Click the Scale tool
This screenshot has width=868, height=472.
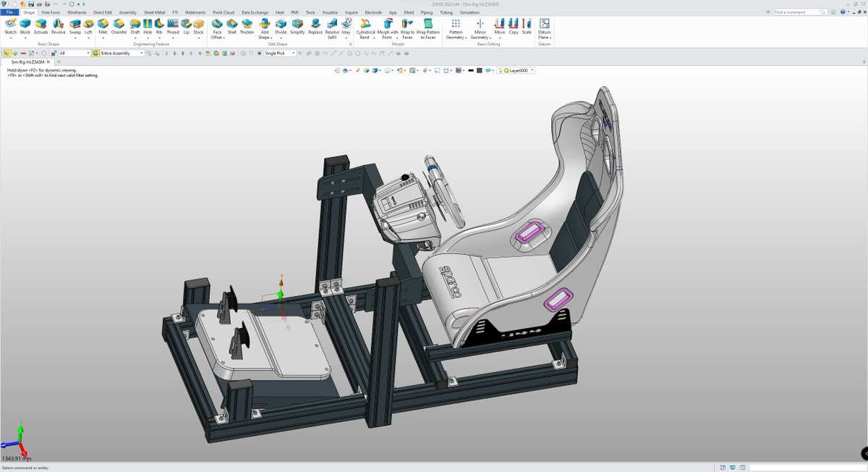527,28
